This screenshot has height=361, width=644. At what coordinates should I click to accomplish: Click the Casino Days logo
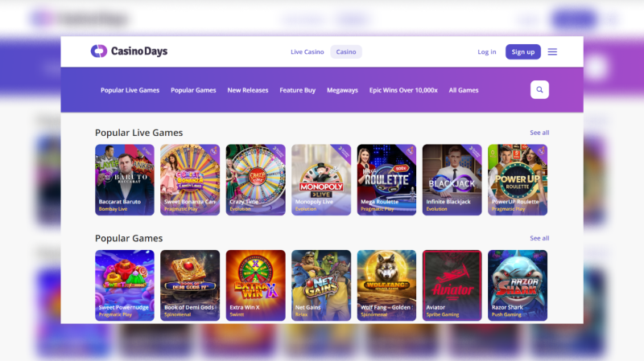click(129, 51)
